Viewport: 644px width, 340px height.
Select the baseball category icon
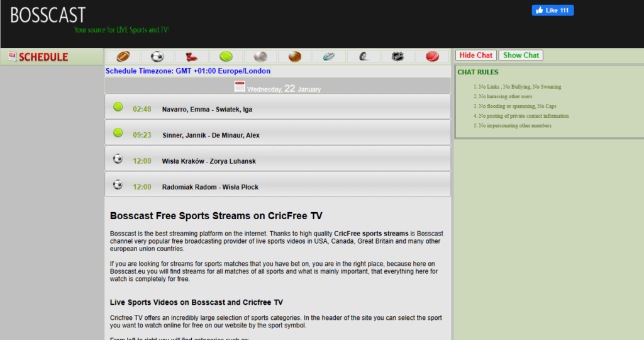click(260, 56)
